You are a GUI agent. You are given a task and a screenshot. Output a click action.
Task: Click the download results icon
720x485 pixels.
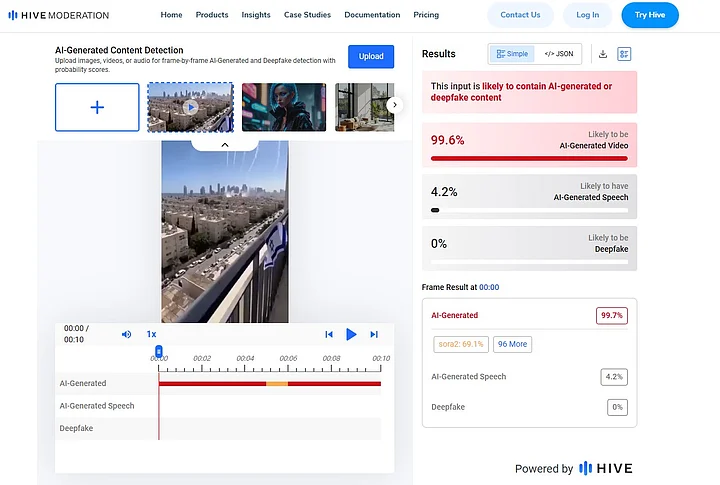(x=603, y=54)
